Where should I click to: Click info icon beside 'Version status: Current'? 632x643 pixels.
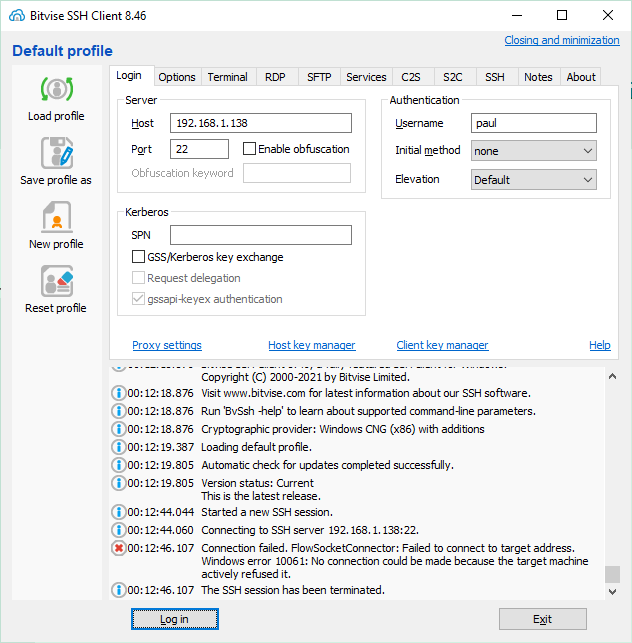coord(119,483)
